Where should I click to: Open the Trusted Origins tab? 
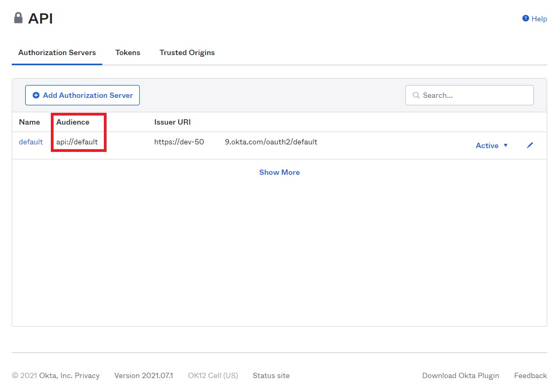(x=187, y=52)
